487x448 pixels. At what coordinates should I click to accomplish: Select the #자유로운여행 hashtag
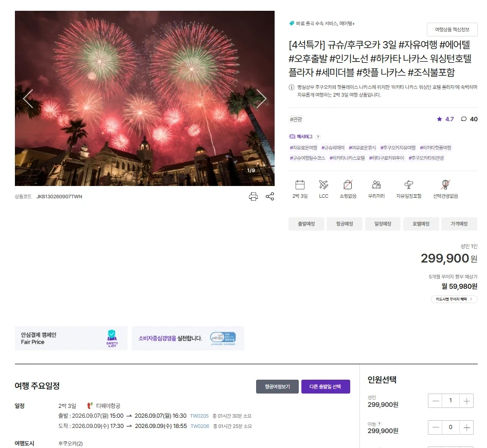(x=303, y=147)
